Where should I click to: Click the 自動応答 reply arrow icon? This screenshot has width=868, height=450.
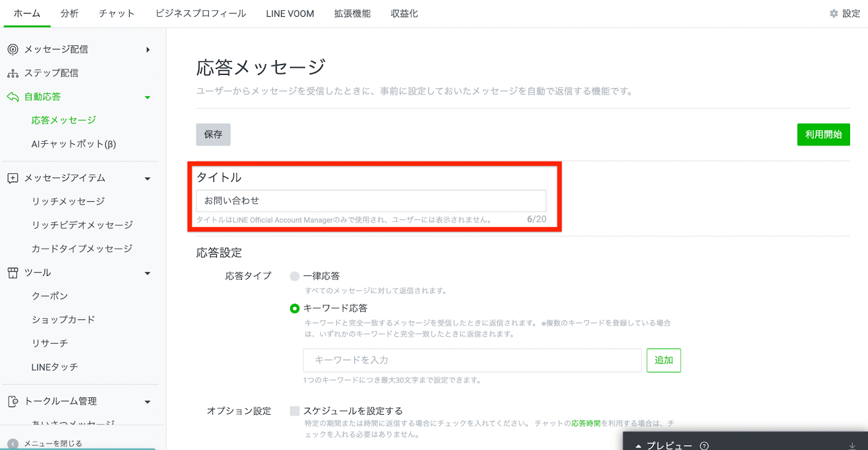(x=13, y=97)
